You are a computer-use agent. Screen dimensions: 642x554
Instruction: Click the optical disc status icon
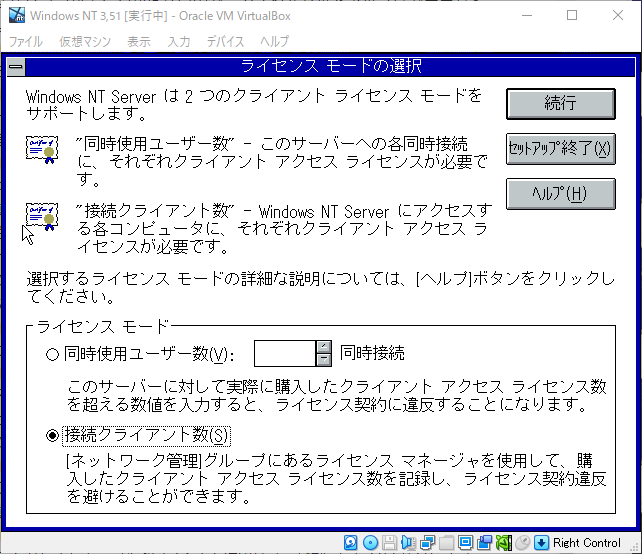(371, 543)
